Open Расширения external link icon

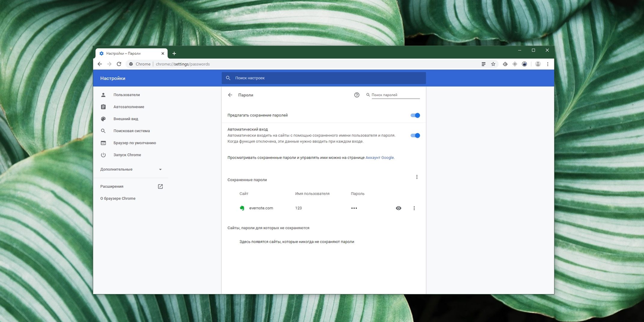[x=160, y=186]
